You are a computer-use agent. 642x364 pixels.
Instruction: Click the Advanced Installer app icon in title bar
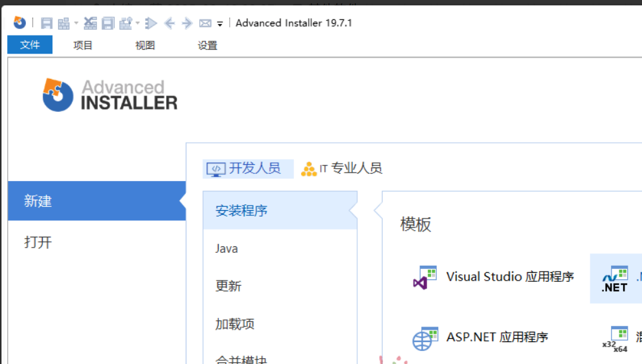[20, 23]
